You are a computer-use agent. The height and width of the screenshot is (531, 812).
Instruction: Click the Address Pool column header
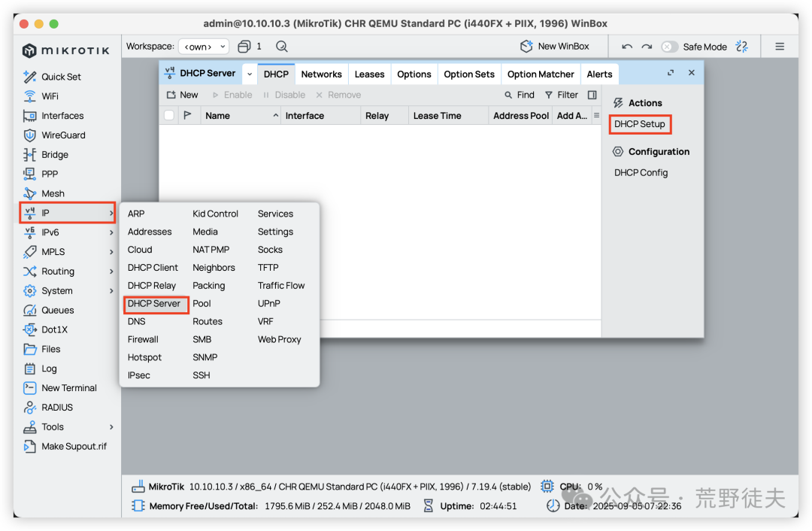[x=521, y=116]
